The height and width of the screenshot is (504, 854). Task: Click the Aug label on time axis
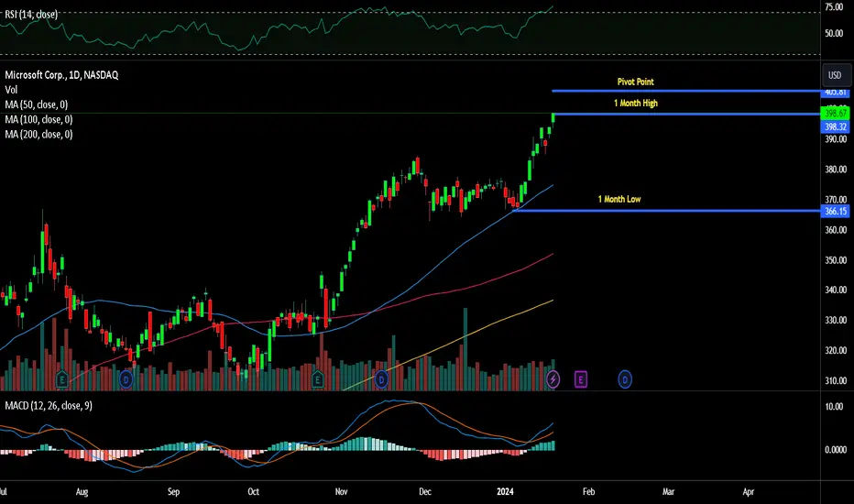coord(82,491)
